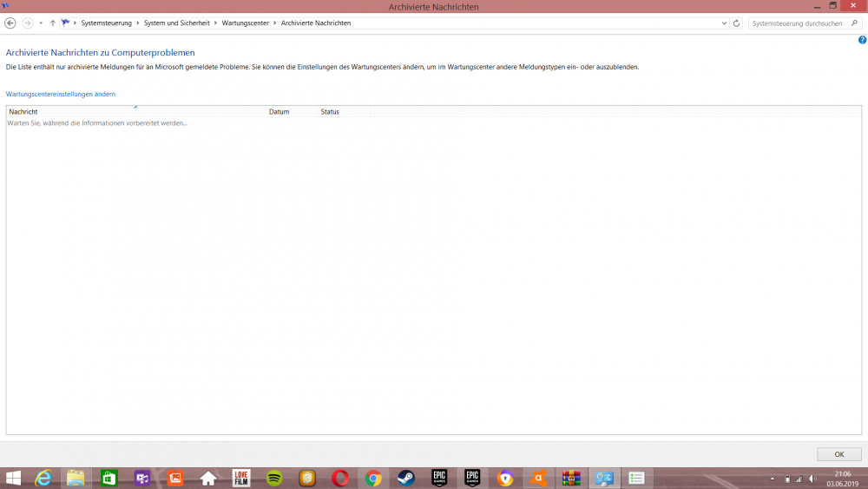Go back with the back arrow
Image resolution: width=868 pixels, height=489 pixels.
click(x=10, y=23)
